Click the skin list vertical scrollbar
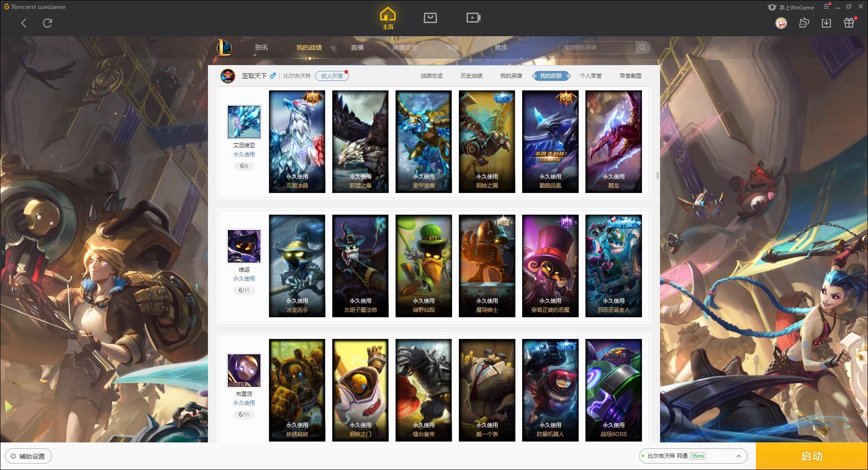Image resolution: width=868 pixels, height=470 pixels. [657, 175]
